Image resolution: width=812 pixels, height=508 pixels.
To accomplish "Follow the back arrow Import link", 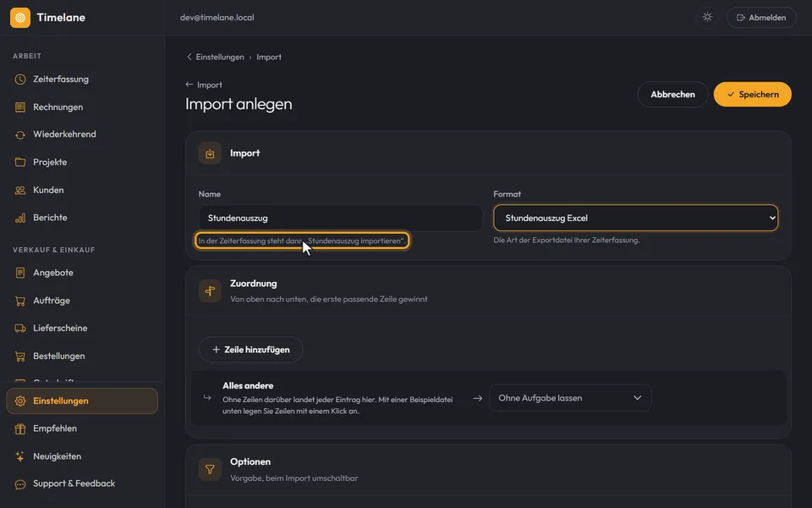I will point(204,85).
